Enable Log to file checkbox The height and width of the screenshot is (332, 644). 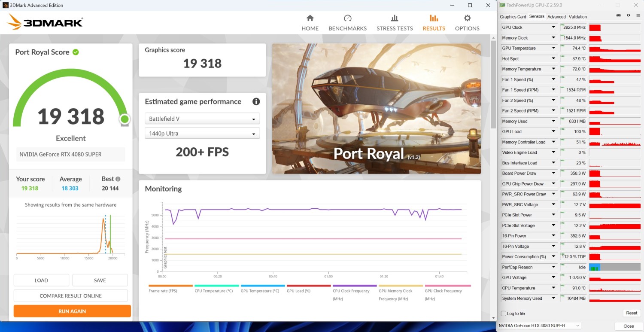[504, 314]
